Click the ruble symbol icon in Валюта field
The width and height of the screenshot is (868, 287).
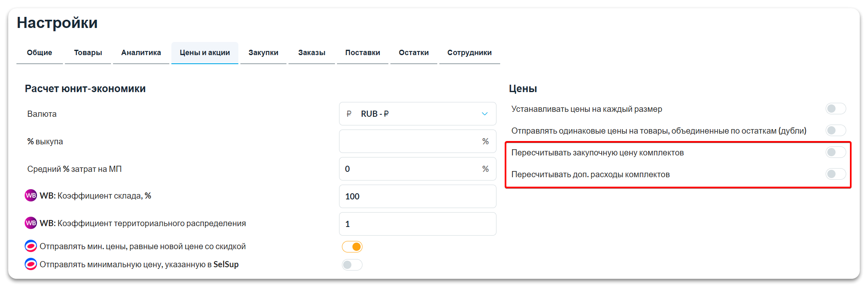click(x=349, y=114)
